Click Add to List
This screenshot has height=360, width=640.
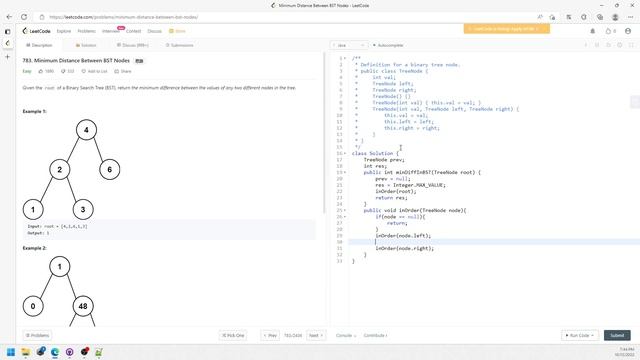point(94,71)
